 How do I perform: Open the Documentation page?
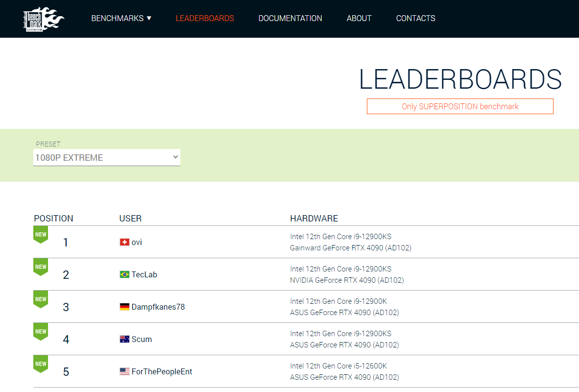point(290,19)
